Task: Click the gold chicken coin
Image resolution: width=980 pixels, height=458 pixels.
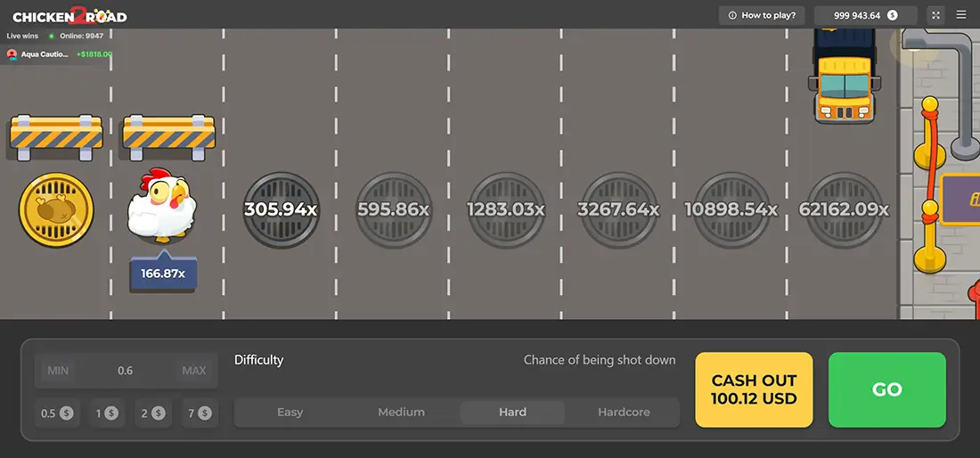Action: pos(56,210)
